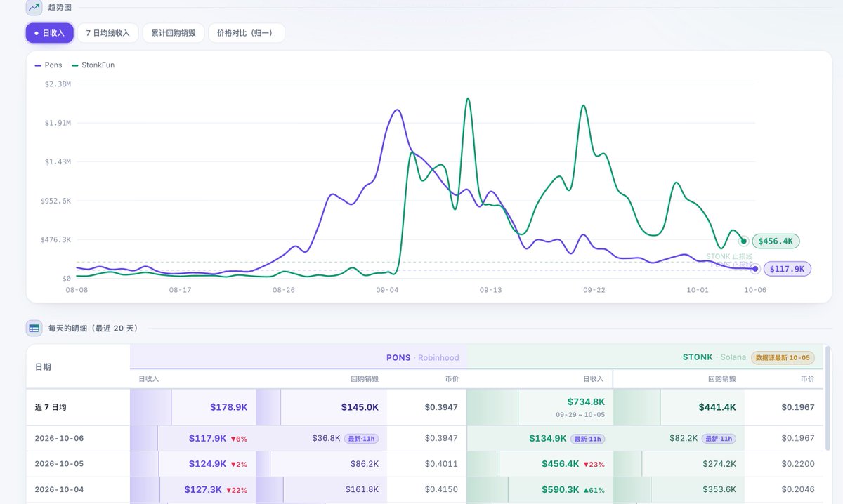Click the $734.8K seven-day average STONK revenue
This screenshot has height=504, width=843.
coord(586,402)
